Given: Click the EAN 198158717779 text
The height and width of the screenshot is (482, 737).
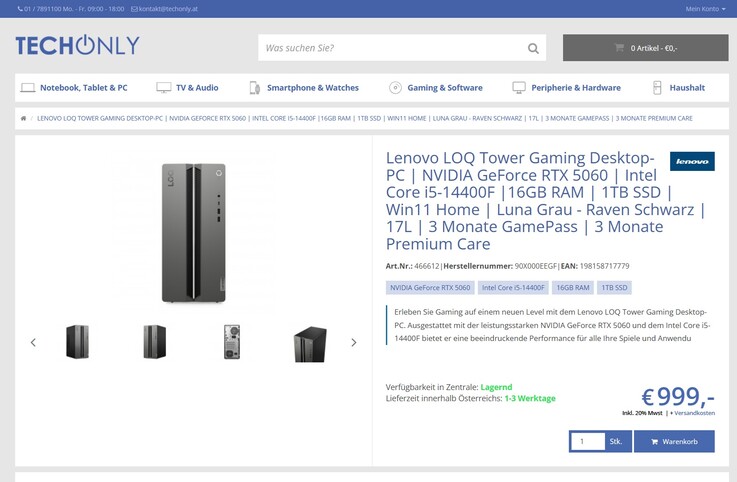Looking at the screenshot, I should click(595, 266).
